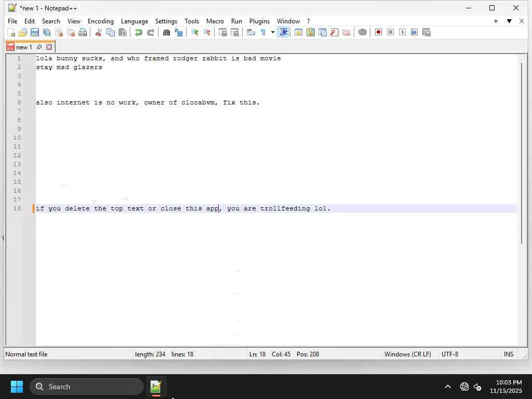Expand the show-symbol dropdown arrow beside pilcrow
532x399 pixels.
click(272, 32)
